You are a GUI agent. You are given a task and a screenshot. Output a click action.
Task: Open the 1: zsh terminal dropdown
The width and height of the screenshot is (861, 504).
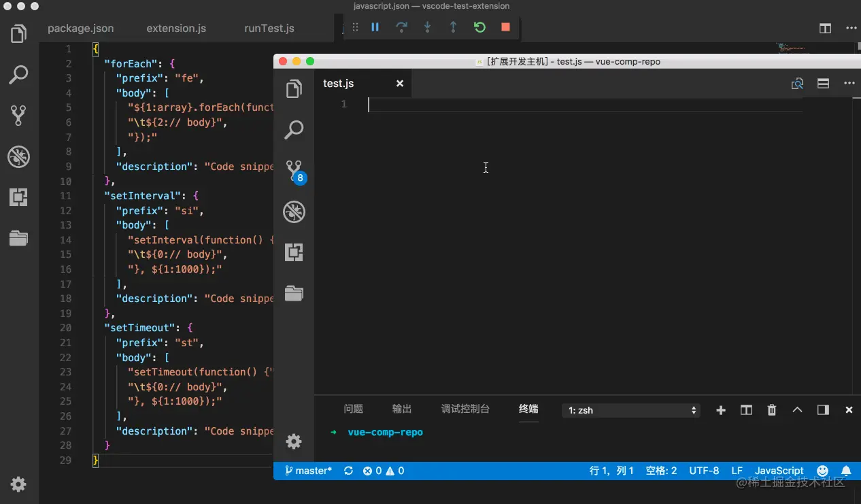click(631, 410)
